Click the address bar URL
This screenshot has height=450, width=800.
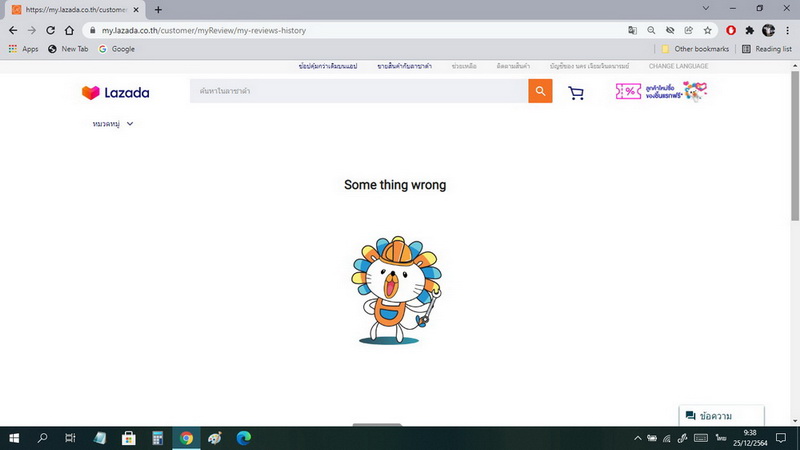[x=204, y=31]
